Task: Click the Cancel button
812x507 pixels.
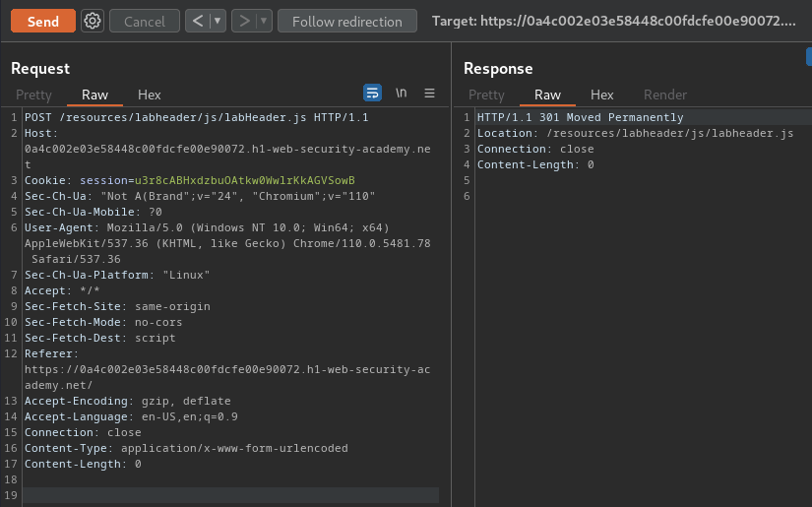Action: [x=145, y=22]
